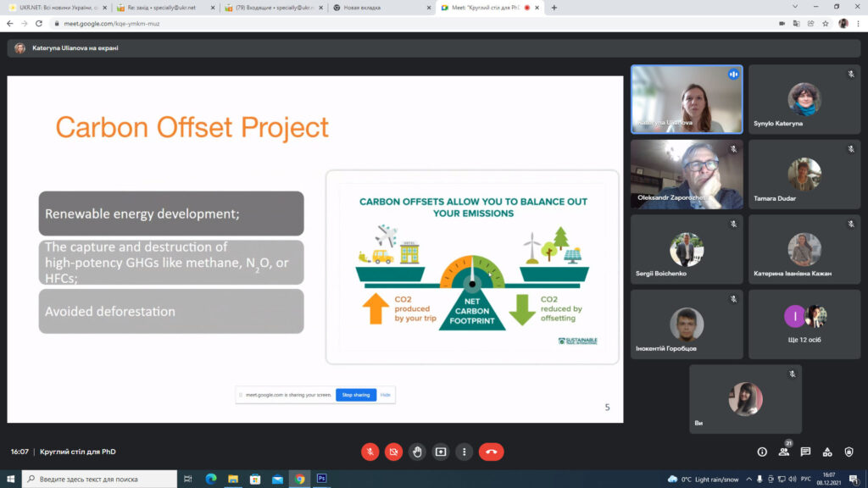Hide the screen sharing notification bar

(386, 395)
